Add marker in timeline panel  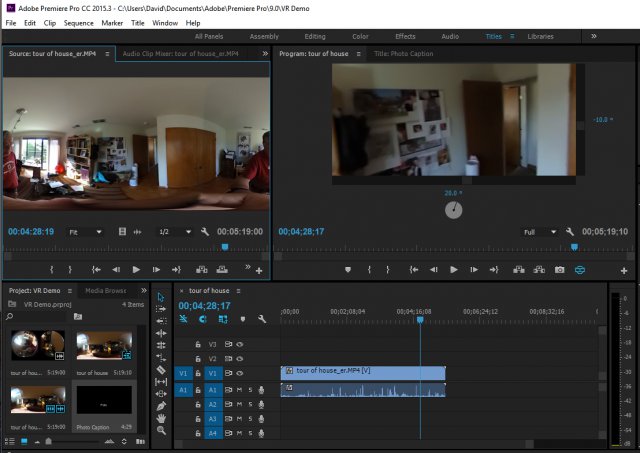[x=243, y=319]
